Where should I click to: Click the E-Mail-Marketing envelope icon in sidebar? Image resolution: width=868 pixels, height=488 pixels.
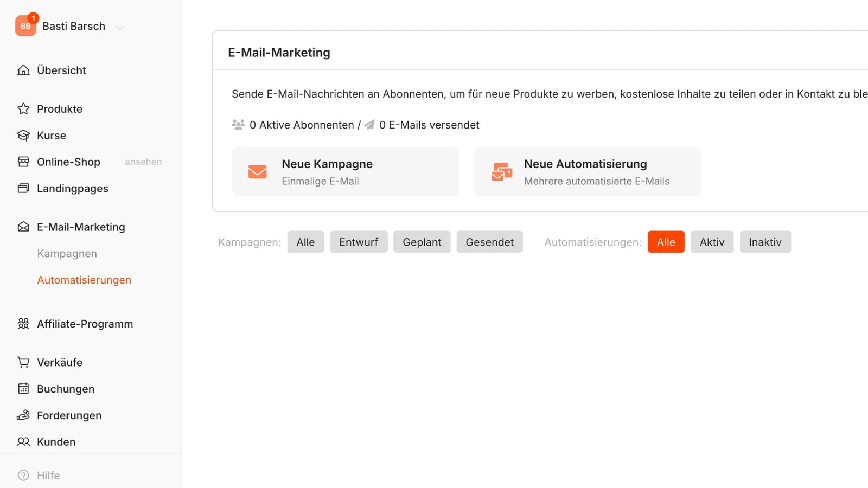(23, 227)
